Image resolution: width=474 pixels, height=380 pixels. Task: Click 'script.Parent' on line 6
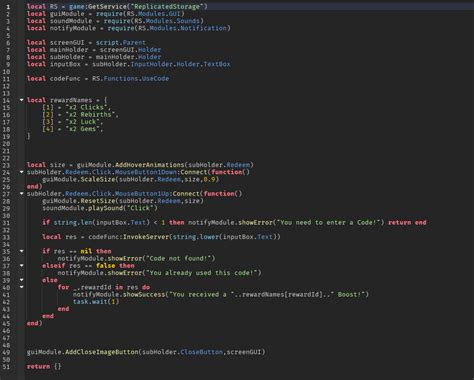(x=121, y=43)
